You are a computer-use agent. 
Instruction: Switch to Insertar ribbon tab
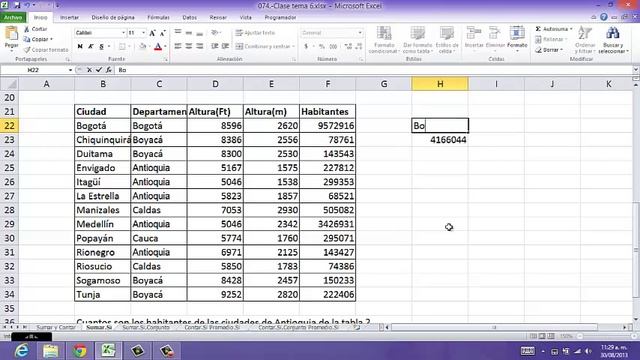tap(69, 18)
